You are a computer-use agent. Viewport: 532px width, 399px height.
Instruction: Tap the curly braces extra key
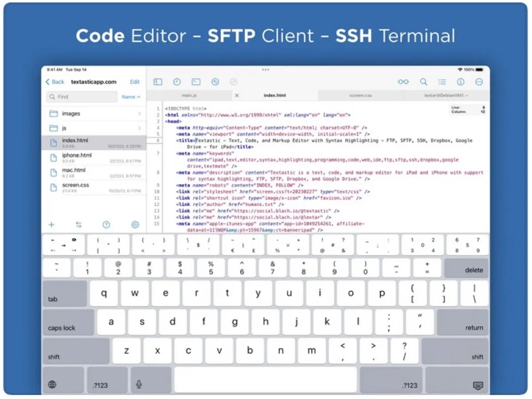click(x=153, y=245)
